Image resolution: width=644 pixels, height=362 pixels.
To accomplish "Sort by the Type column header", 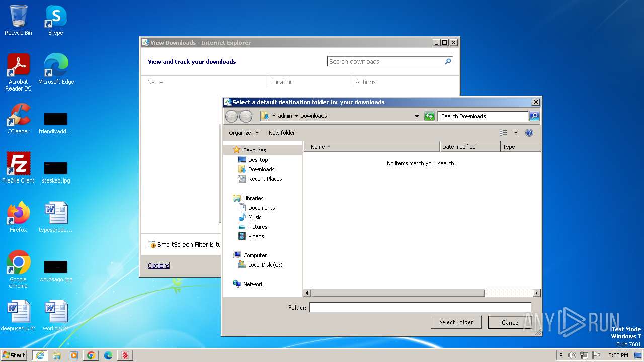I will click(x=521, y=147).
